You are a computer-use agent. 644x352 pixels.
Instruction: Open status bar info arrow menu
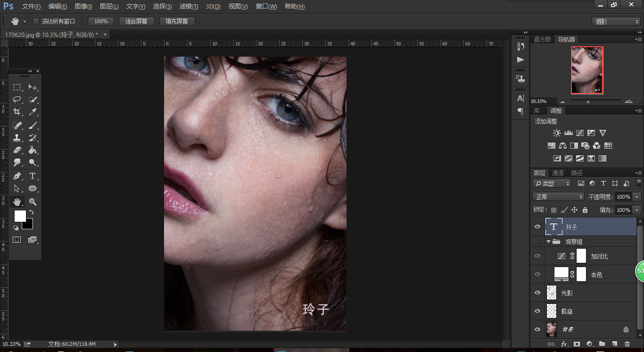coord(115,344)
